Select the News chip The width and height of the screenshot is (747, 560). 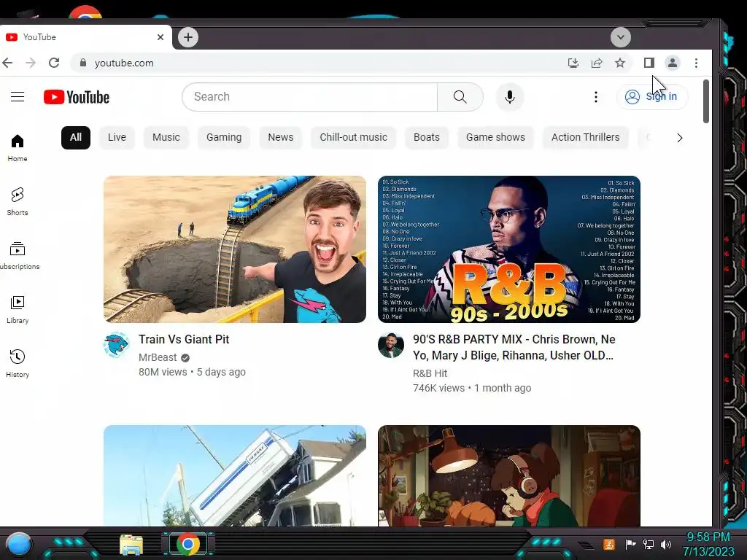281,138
